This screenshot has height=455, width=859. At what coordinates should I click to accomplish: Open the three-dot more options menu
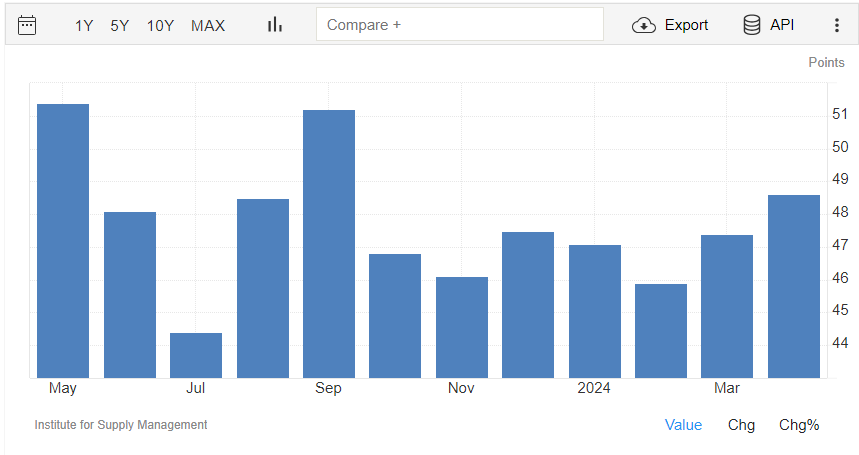[837, 25]
